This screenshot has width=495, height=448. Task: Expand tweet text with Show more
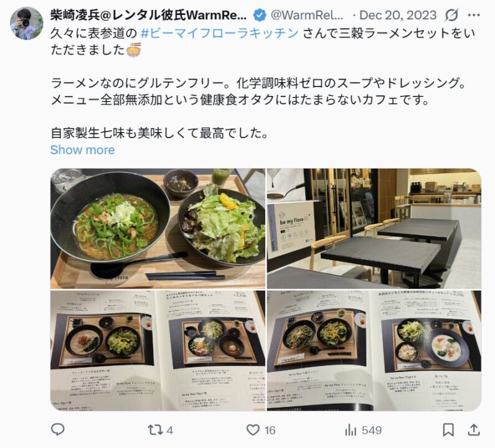(x=82, y=150)
